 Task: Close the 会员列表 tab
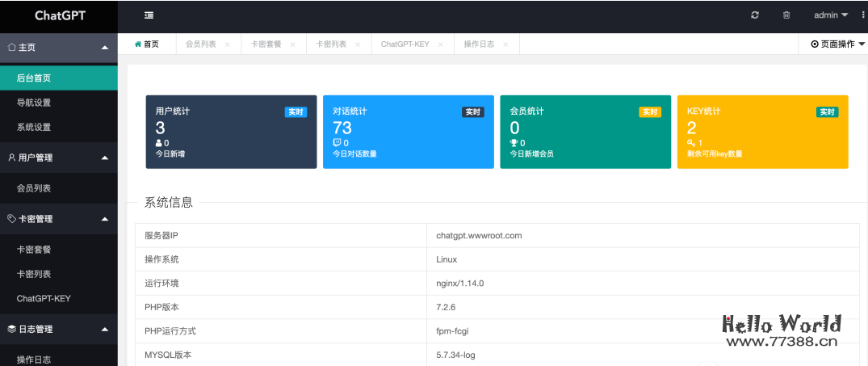(x=228, y=45)
